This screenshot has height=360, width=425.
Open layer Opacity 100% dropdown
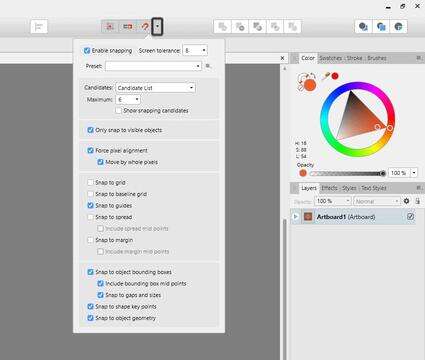tap(333, 201)
